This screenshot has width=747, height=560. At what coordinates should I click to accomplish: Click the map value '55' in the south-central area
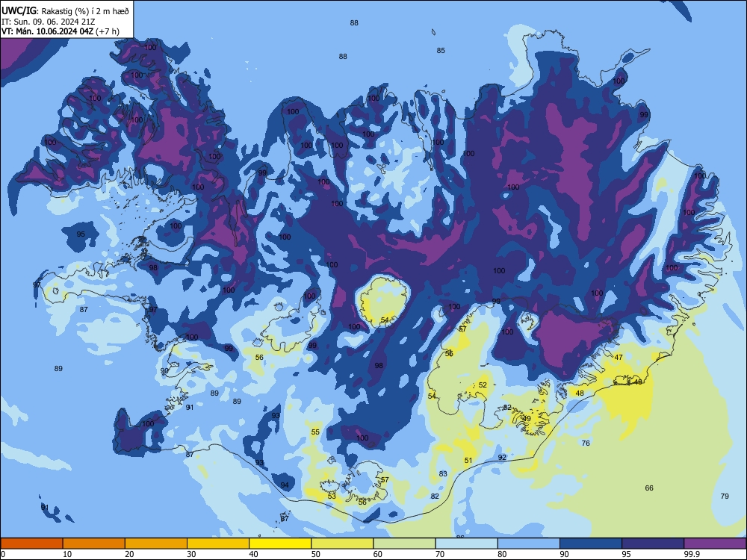pyautogui.click(x=315, y=432)
